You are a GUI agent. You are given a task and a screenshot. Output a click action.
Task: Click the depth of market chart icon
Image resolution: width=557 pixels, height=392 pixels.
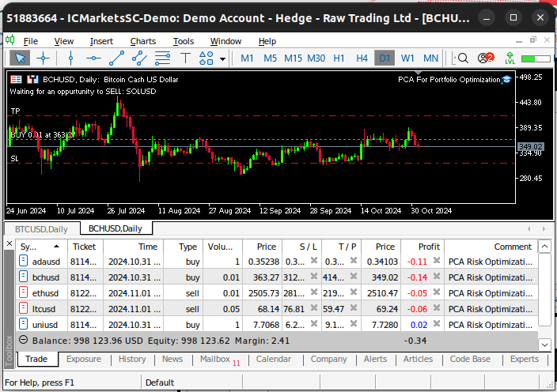32,80
